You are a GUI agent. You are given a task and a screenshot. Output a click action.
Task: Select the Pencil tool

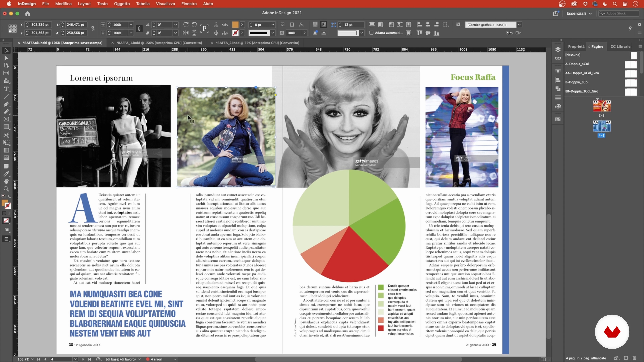[6, 112]
